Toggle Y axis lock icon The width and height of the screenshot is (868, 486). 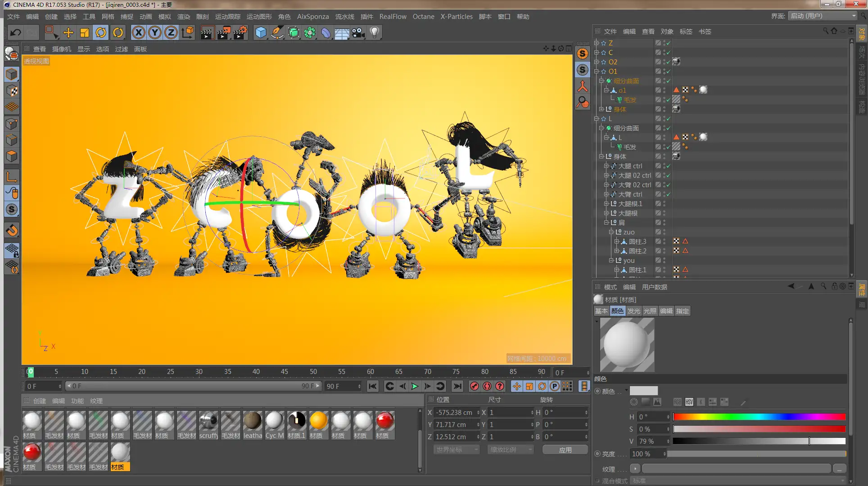point(155,32)
